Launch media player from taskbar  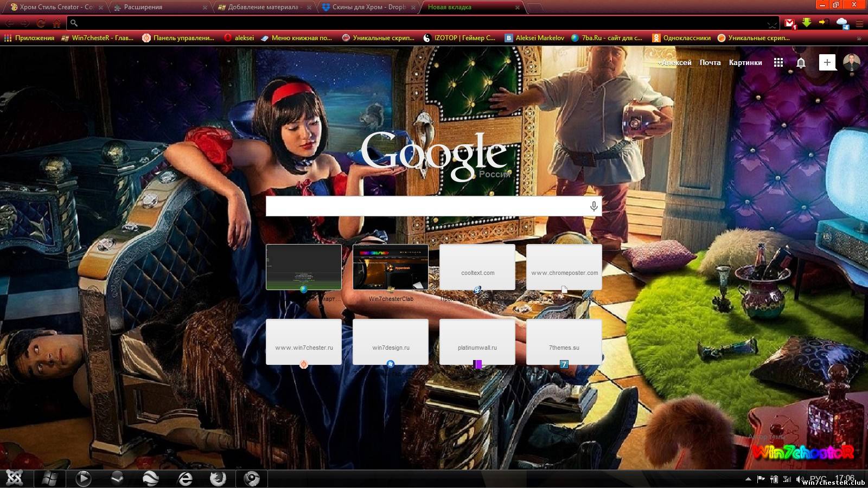pyautogui.click(x=83, y=478)
